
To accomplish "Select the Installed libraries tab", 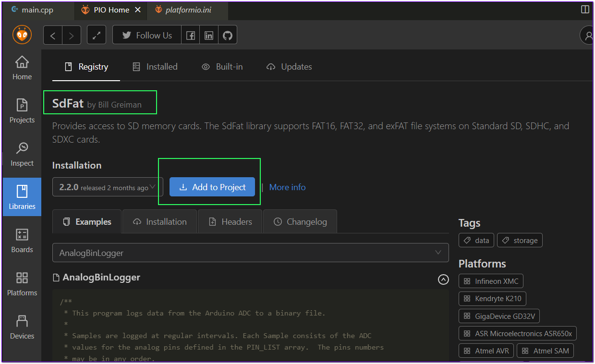I will 155,67.
